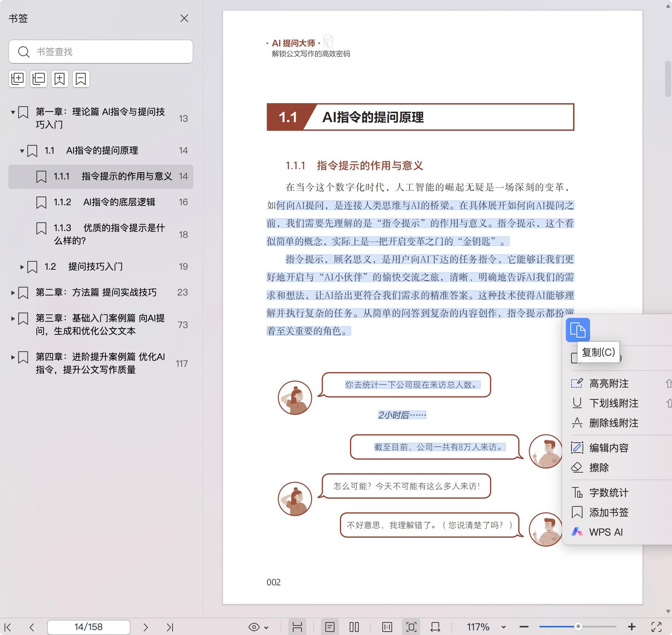Click the zoom in plus button

pos(631,627)
